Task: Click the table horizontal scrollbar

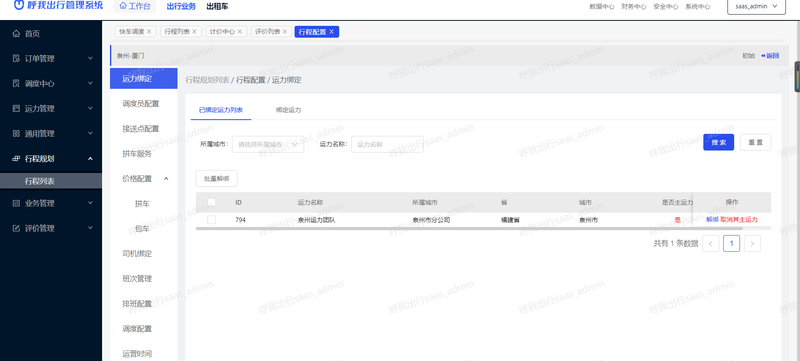Action: tap(469, 228)
